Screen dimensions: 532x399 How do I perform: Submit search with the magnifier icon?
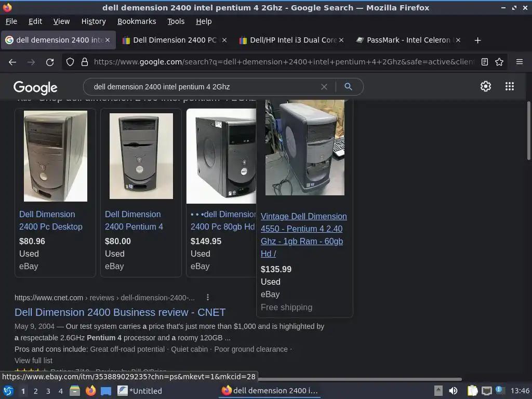coord(348,87)
